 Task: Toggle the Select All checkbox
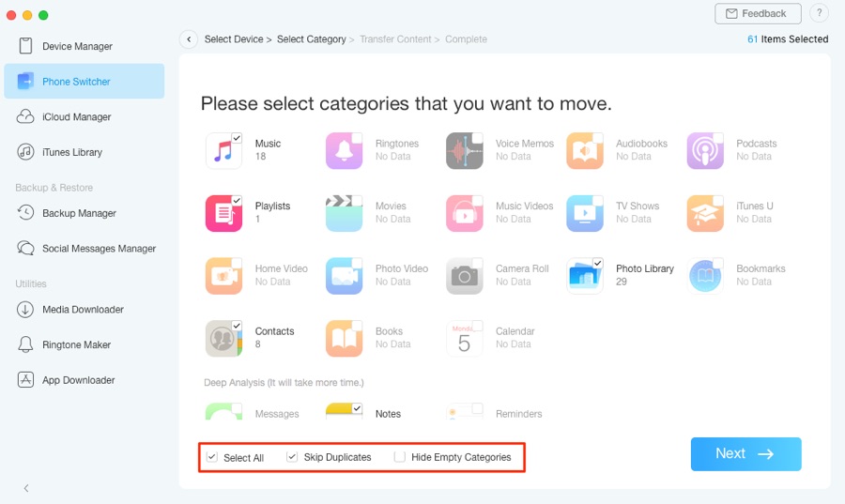pyautogui.click(x=212, y=457)
